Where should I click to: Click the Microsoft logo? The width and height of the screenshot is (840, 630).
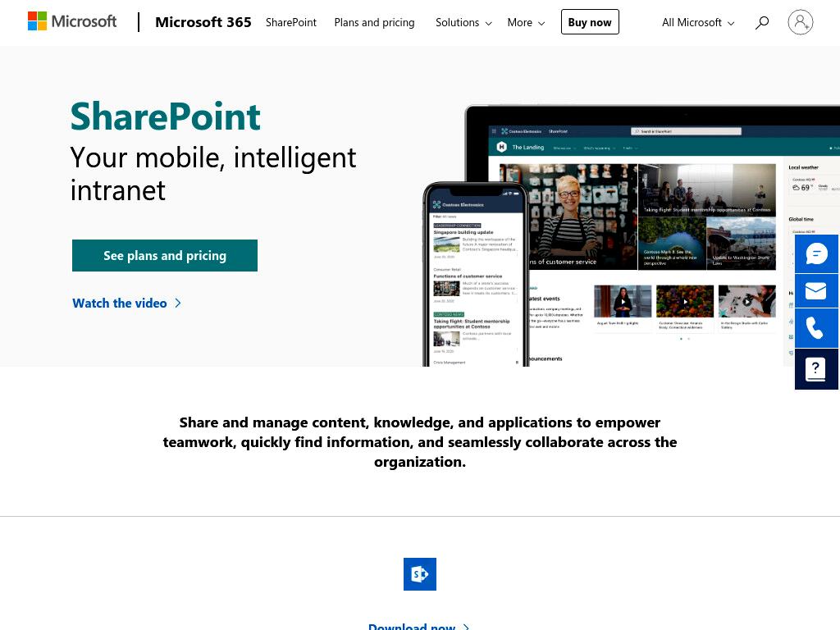point(72,22)
